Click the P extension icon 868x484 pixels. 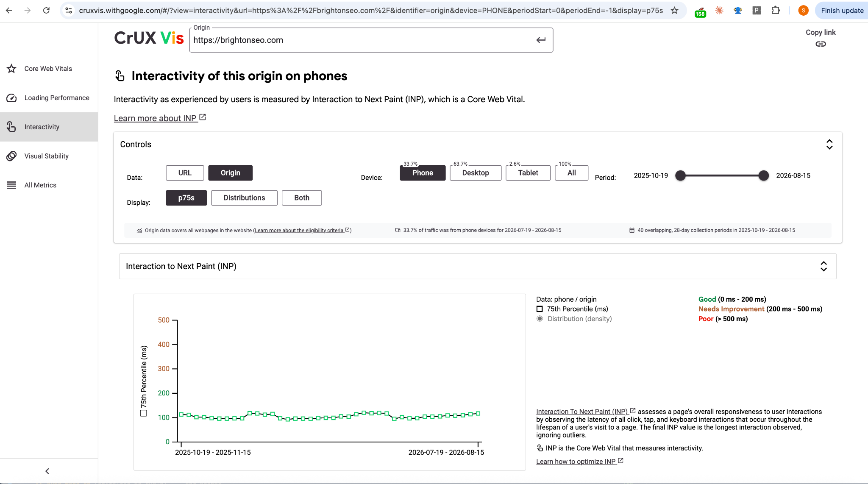click(x=757, y=10)
